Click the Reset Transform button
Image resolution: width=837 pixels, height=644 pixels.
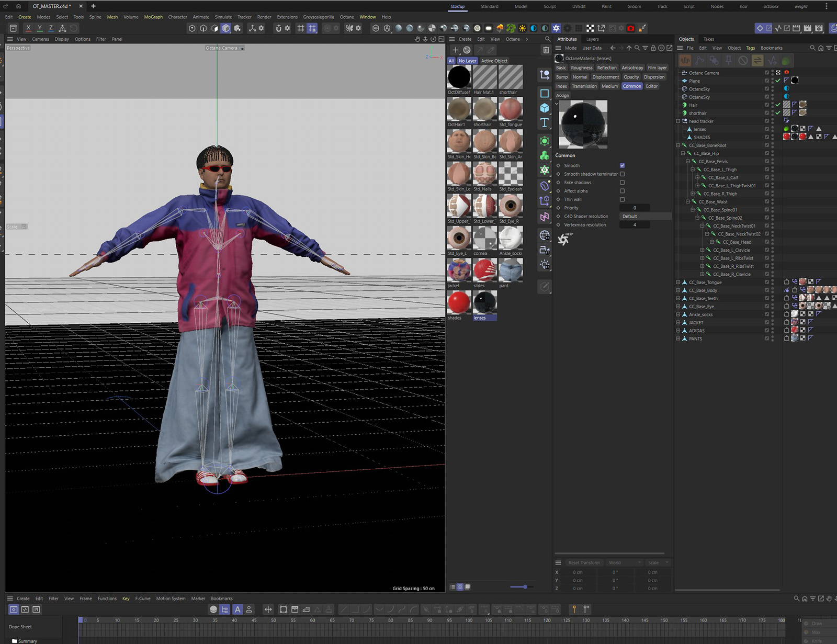(x=584, y=563)
